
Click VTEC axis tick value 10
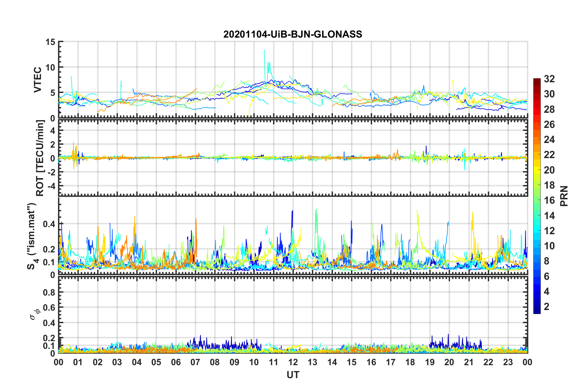pyautogui.click(x=50, y=67)
